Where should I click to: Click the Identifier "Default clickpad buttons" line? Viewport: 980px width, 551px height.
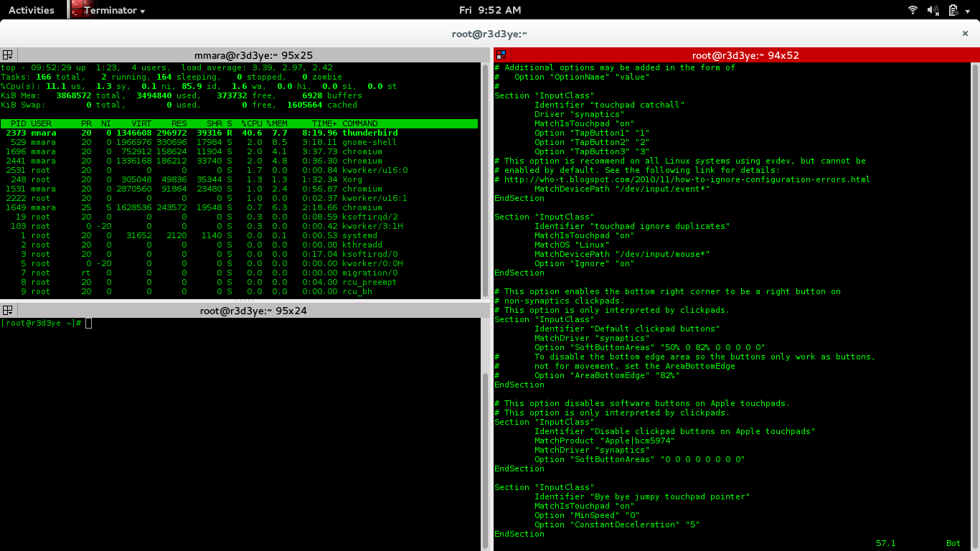(x=627, y=329)
